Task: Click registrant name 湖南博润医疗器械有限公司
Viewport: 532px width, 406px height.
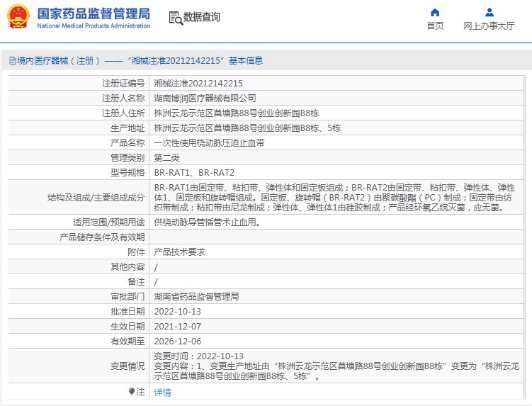Action: coord(205,98)
